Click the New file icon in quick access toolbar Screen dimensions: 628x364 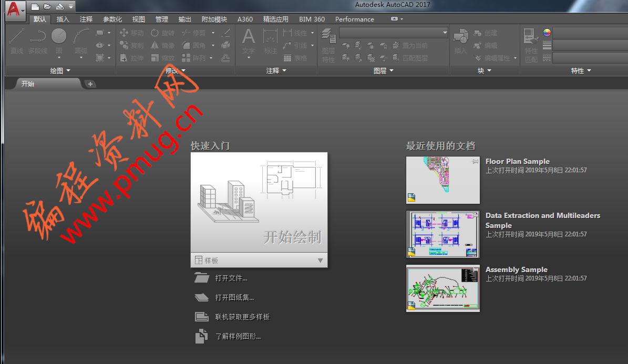pos(35,7)
